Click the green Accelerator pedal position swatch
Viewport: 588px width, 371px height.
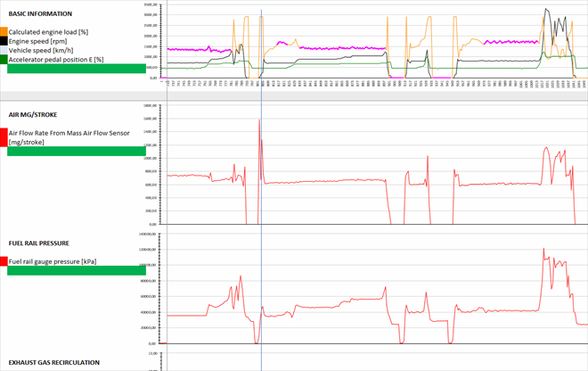(x=4, y=59)
